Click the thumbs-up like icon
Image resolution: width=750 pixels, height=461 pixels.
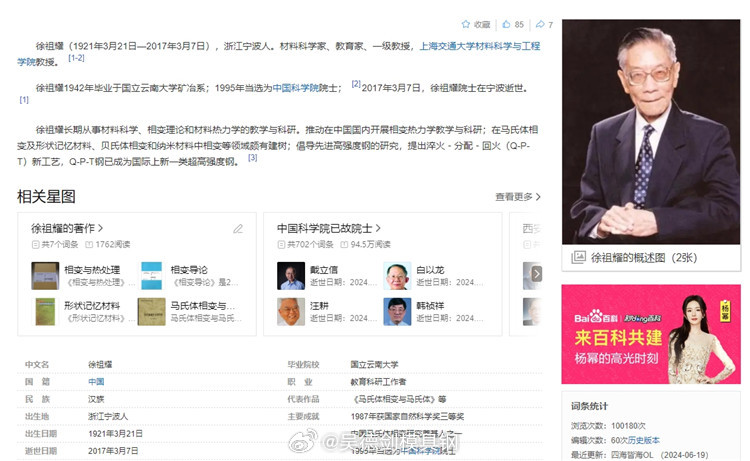coord(505,24)
